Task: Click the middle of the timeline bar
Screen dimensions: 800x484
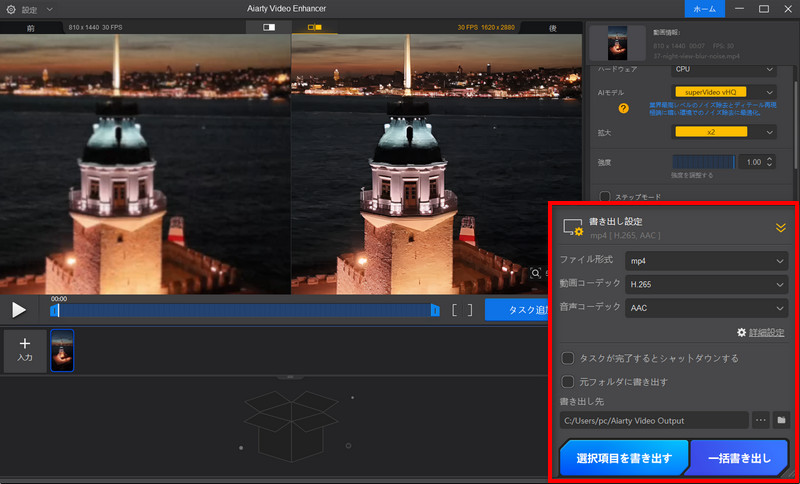Action: 245,310
